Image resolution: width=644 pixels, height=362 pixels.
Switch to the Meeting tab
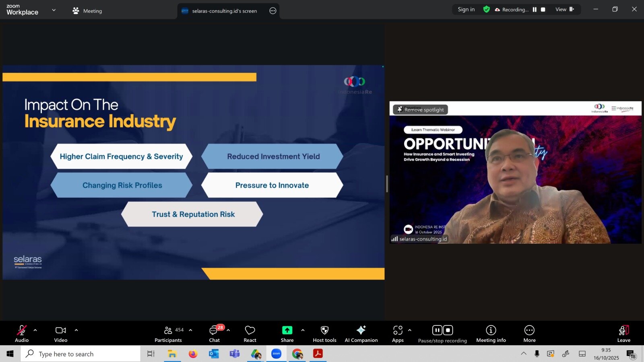coord(87,11)
